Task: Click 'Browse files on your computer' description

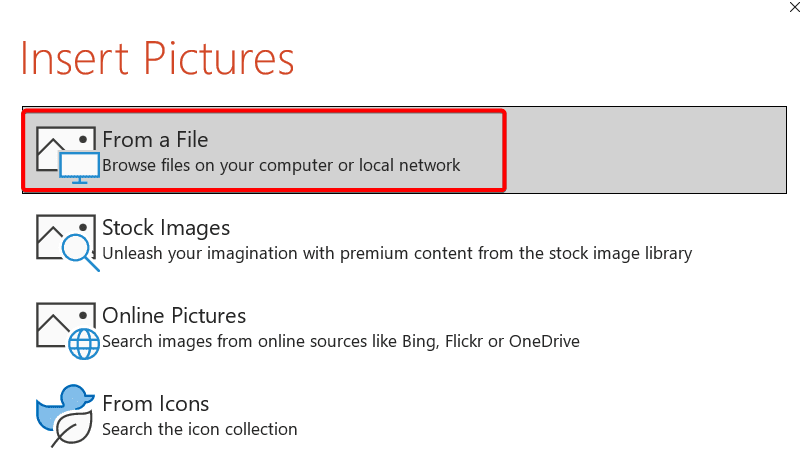Action: click(x=281, y=165)
